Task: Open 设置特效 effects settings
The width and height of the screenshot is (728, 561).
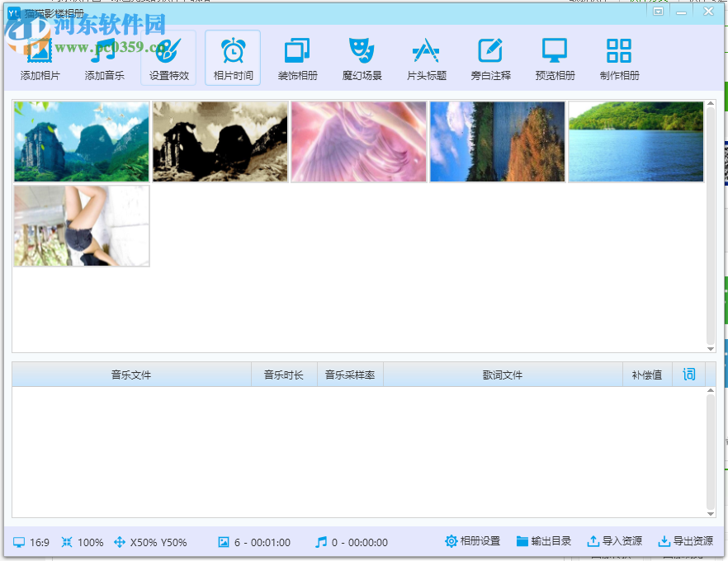Action: [x=168, y=58]
